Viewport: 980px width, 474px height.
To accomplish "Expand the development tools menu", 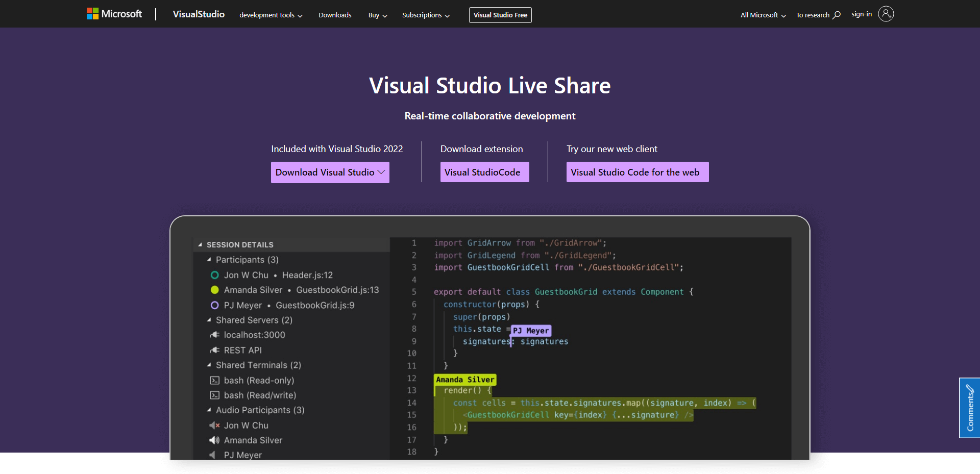I will click(x=271, y=15).
